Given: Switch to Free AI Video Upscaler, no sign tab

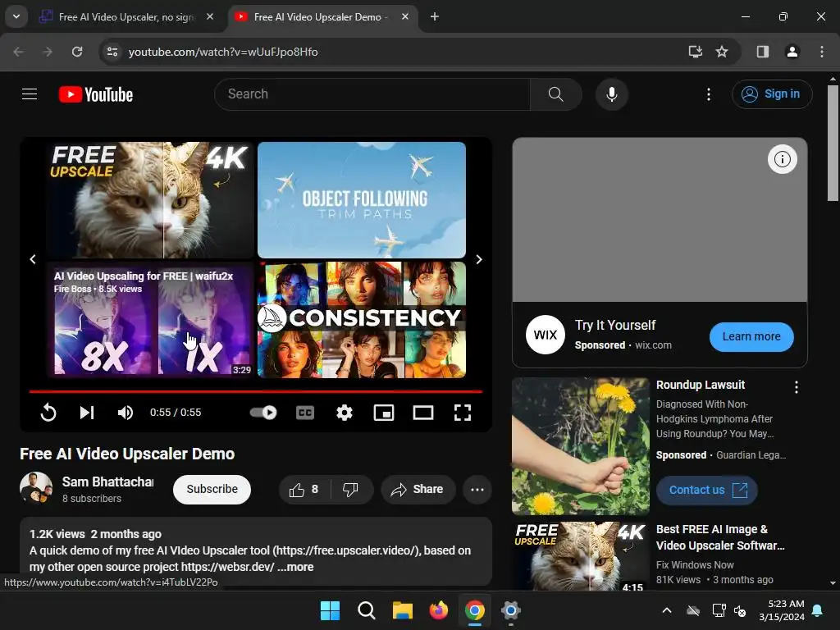Looking at the screenshot, I should tap(126, 16).
